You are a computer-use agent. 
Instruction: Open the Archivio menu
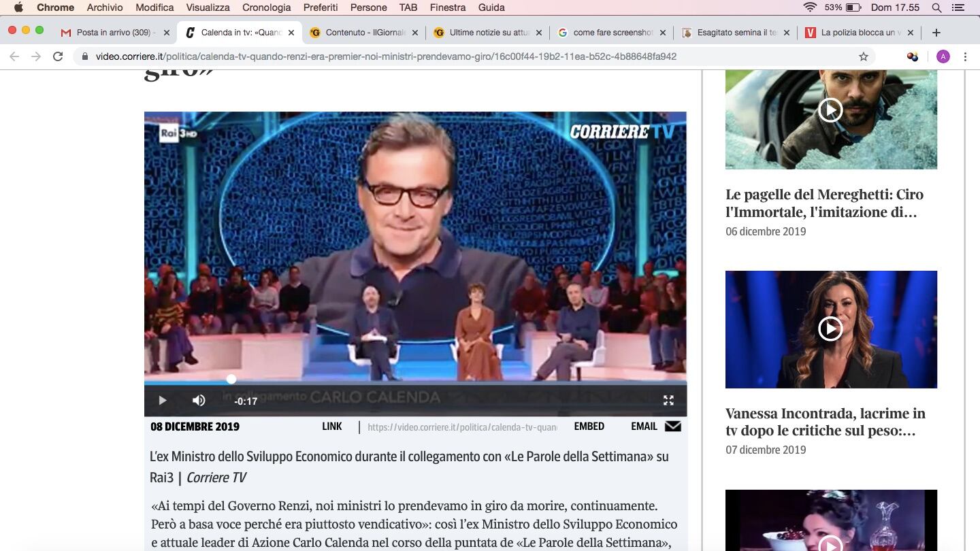[105, 7]
